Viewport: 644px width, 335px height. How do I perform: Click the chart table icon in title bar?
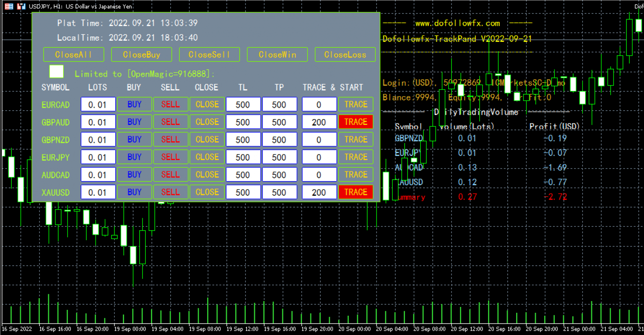coord(9,6)
